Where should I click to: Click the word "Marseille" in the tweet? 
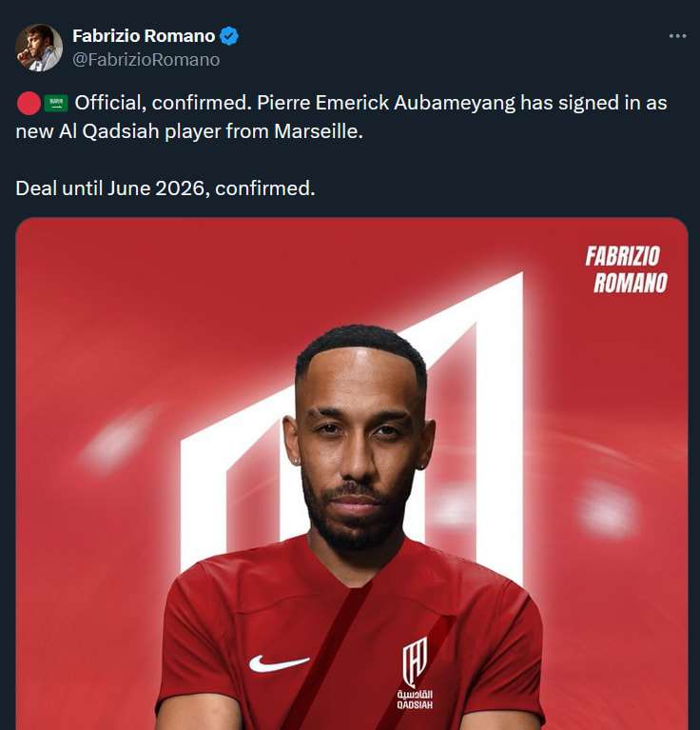(x=319, y=131)
